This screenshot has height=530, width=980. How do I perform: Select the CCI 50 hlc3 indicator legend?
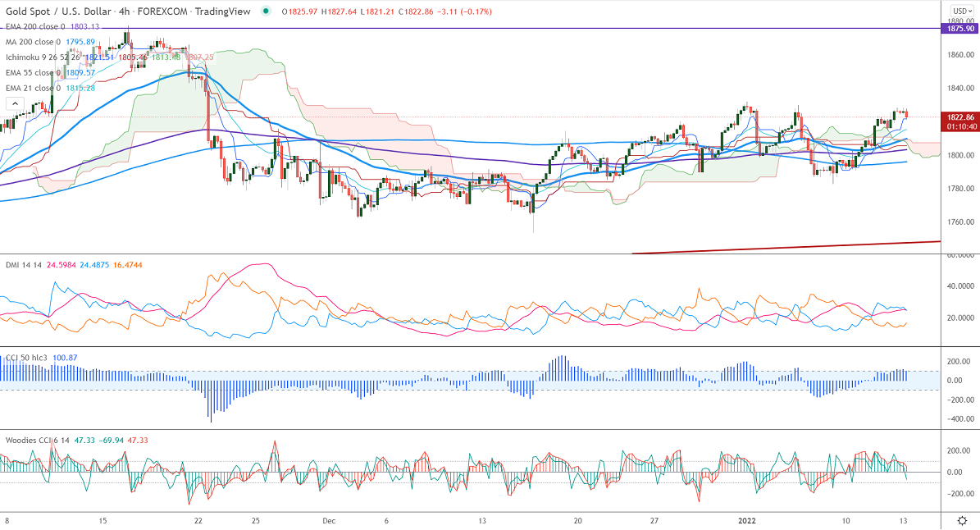[x=26, y=358]
